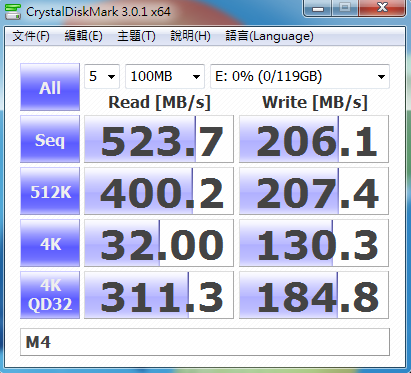The width and height of the screenshot is (411, 373).
Task: Open the 編輯(E) menu
Action: 84,36
